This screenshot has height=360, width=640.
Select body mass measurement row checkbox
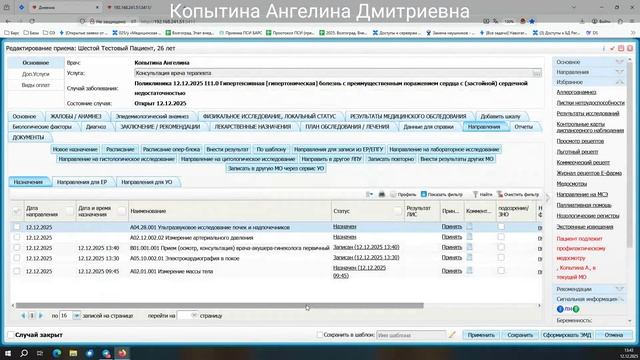[x=17, y=271]
